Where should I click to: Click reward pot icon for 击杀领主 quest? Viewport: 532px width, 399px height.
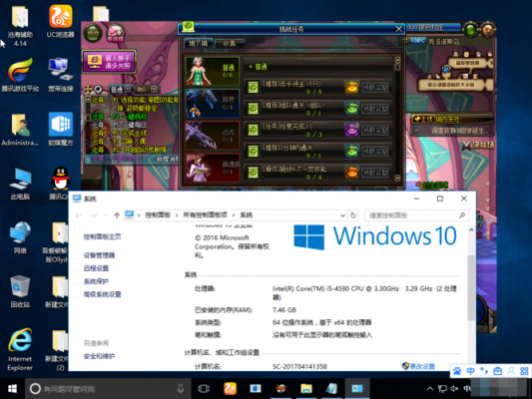point(351,87)
